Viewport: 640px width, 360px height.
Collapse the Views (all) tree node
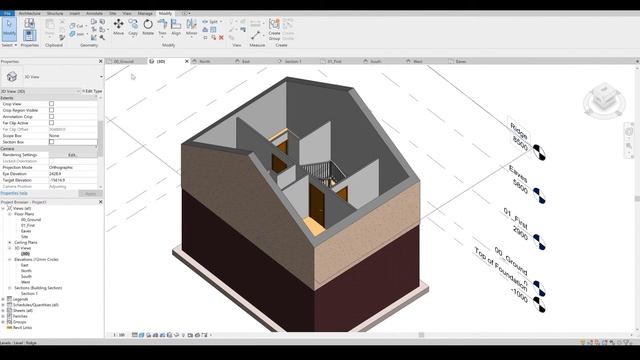(x=3, y=208)
